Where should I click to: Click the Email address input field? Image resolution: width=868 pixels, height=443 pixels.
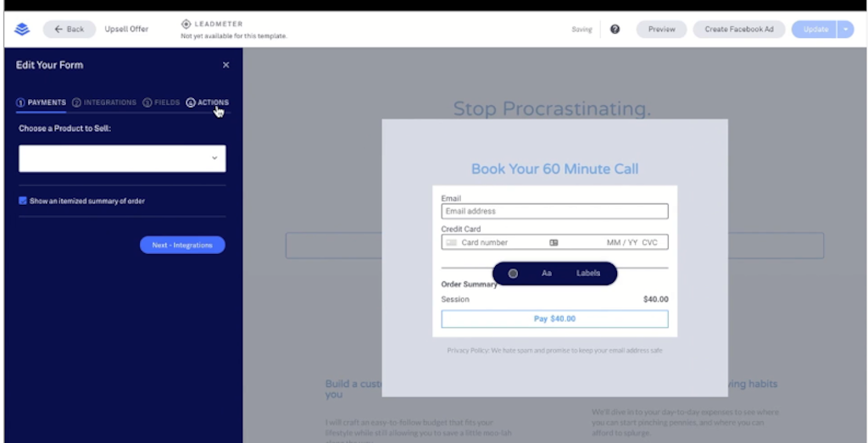(554, 211)
